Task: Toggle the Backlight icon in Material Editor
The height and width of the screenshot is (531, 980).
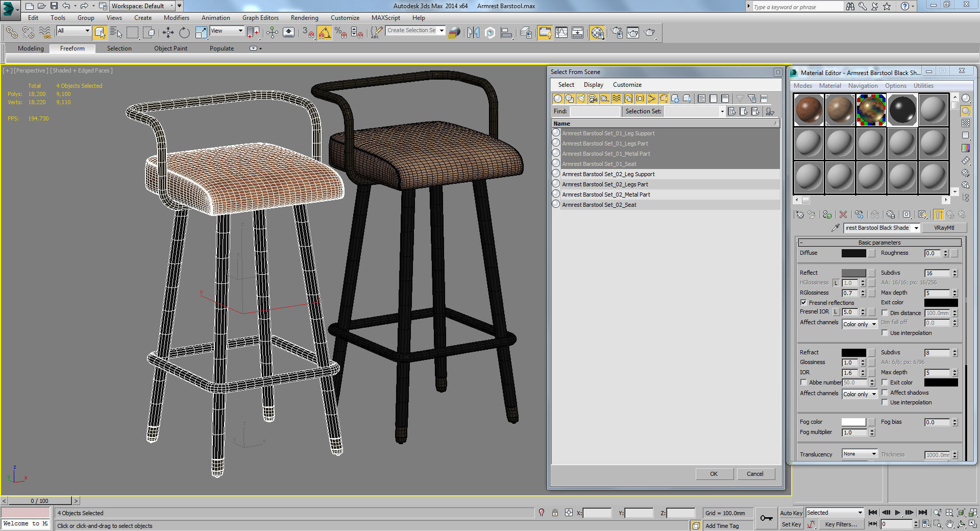Action: coord(966,111)
